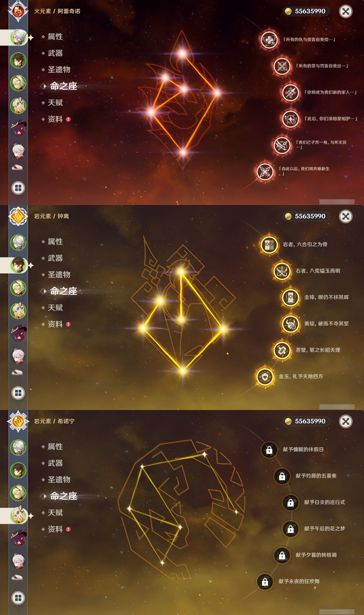Select constellation icon 「你将成为我们新的家人…」
Image resolution: width=364 pixels, height=615 pixels.
[x=290, y=93]
